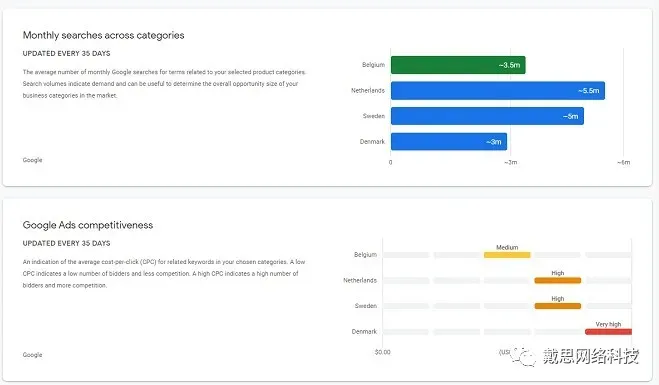Screen dimensions: 659x385
Task: Click the Sweden ~5m search bar
Action: 487,116
